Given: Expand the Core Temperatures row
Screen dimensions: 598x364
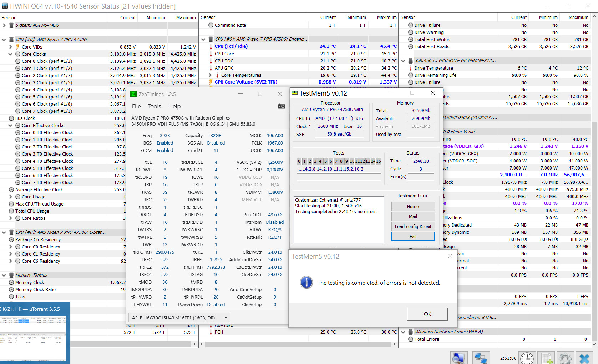Looking at the screenshot, I should pyautogui.click(x=210, y=75).
